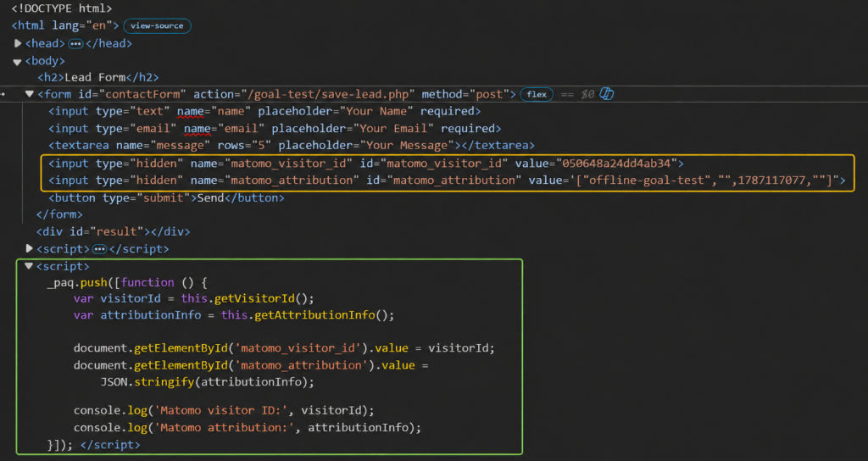Open the ellipsis inside the head tag

tap(75, 44)
